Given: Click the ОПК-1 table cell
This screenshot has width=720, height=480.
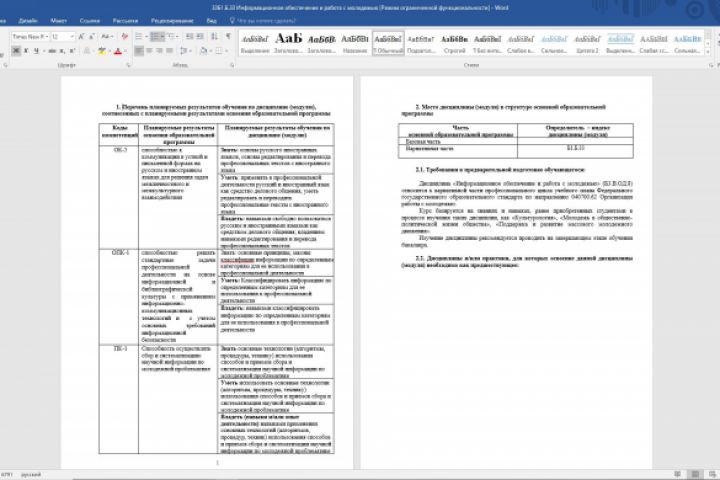Looking at the screenshot, I should [119, 297].
